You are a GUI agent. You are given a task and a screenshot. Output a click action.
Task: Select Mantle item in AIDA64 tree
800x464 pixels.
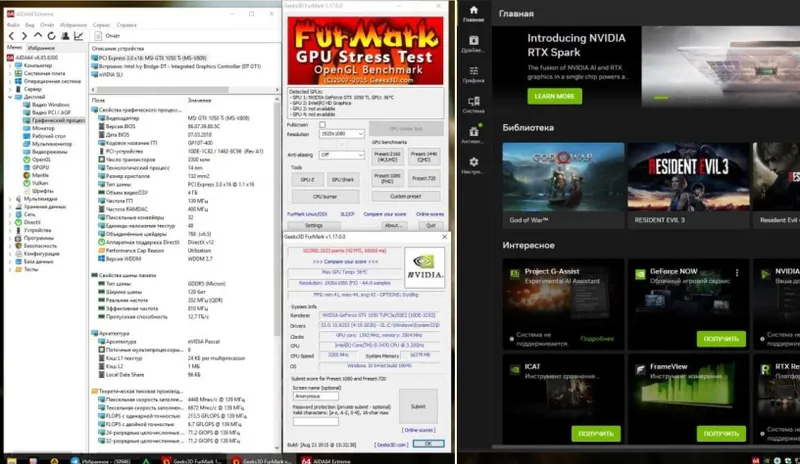pyautogui.click(x=40, y=175)
